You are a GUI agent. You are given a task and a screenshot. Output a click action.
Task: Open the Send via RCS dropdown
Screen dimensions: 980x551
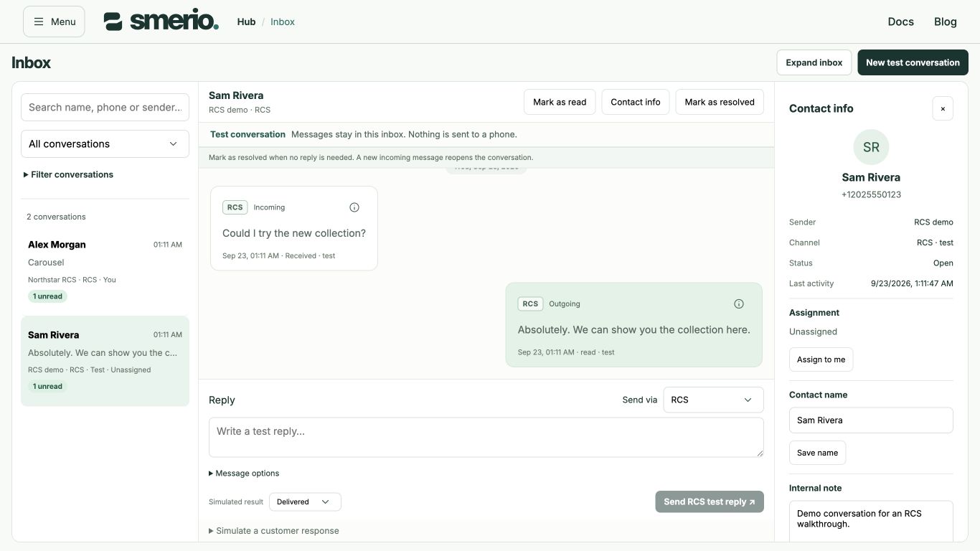click(x=713, y=400)
